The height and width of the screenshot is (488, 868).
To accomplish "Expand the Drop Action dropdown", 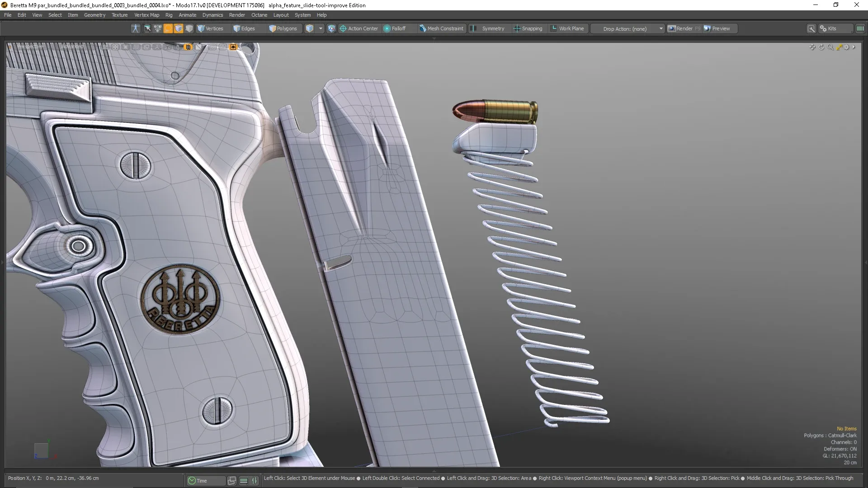I will 628,28.
